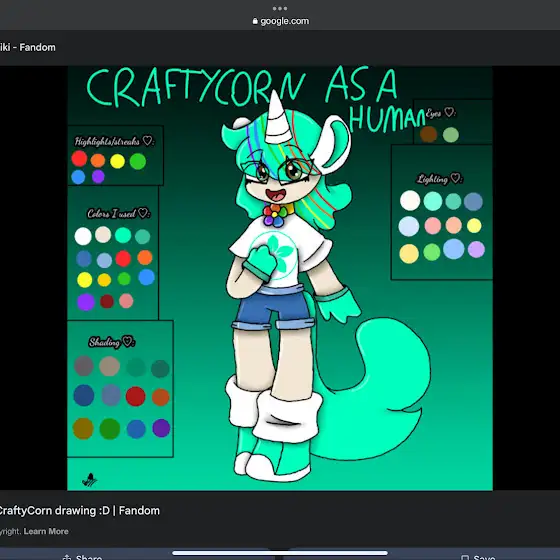Open the CraftyCorn as a human image
560x560 pixels.
pos(280,278)
